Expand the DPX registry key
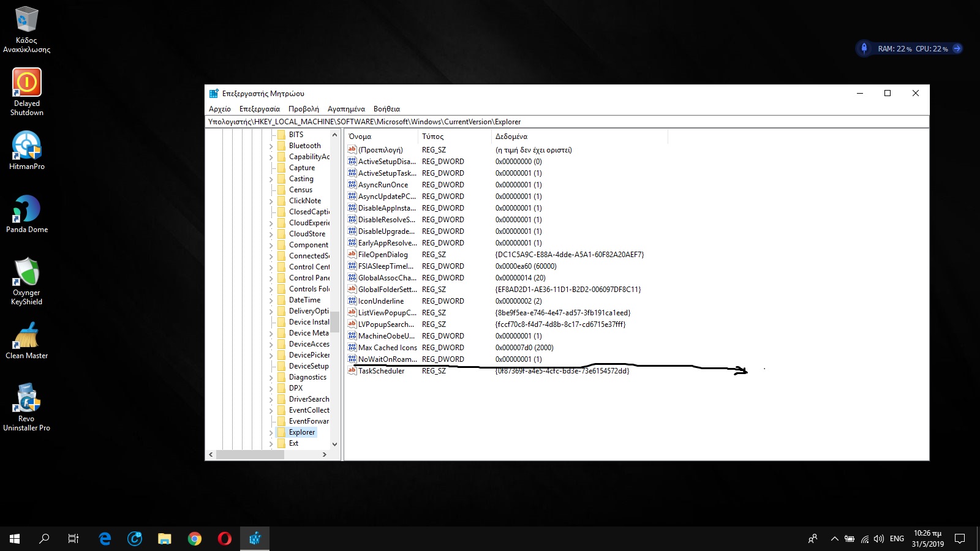980x551 pixels. (271, 389)
